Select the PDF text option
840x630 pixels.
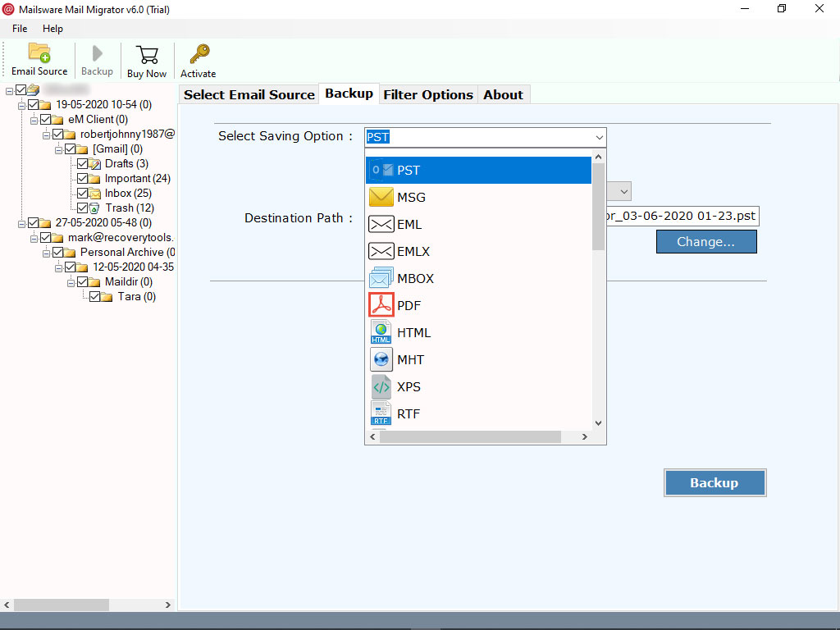pos(409,305)
